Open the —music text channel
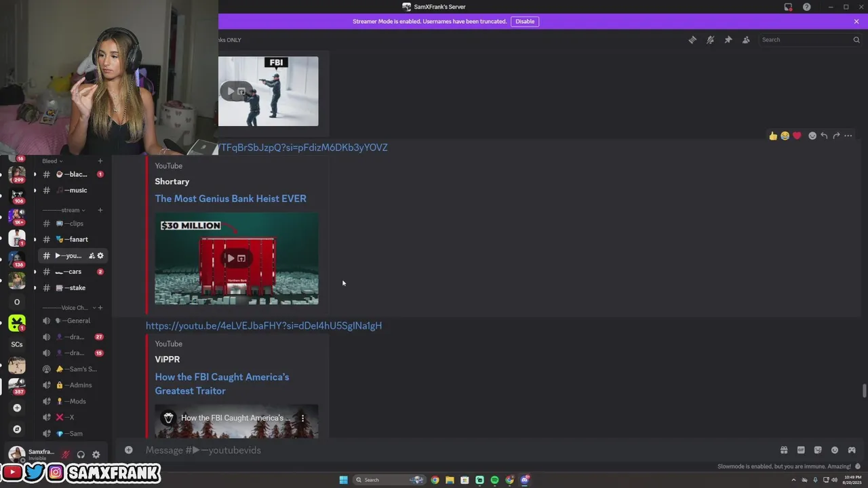The height and width of the screenshot is (488, 868). (x=72, y=190)
